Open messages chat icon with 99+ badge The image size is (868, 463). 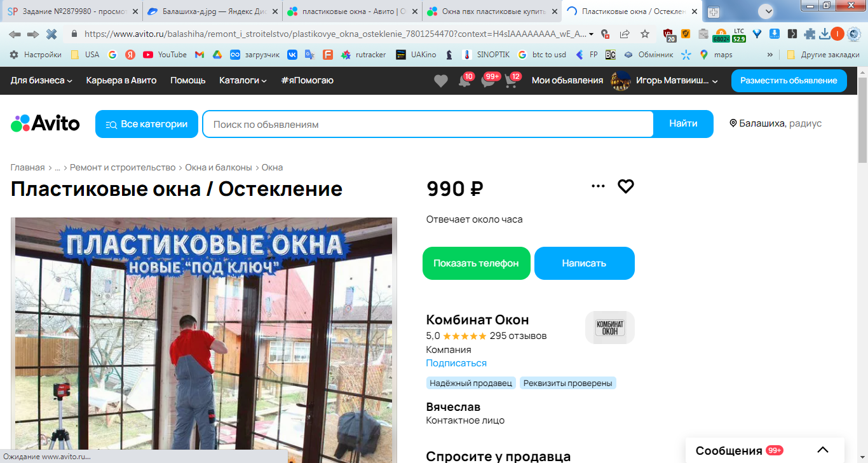click(x=487, y=81)
